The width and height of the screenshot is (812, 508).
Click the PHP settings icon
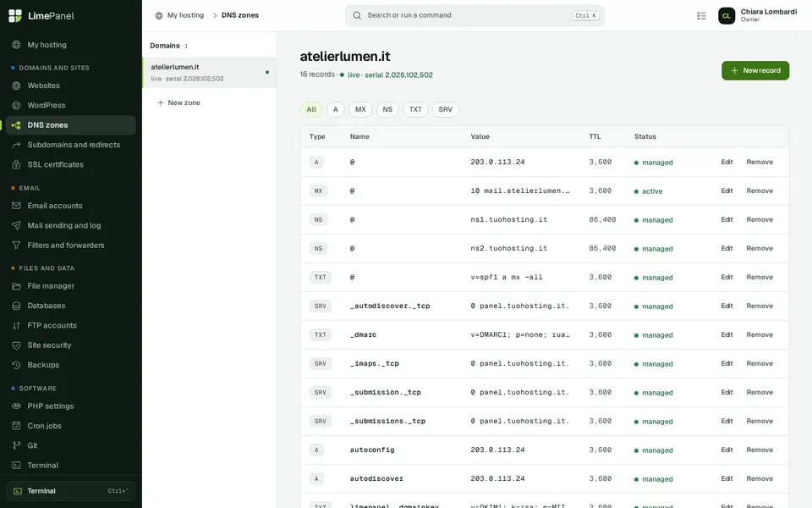[x=16, y=406]
